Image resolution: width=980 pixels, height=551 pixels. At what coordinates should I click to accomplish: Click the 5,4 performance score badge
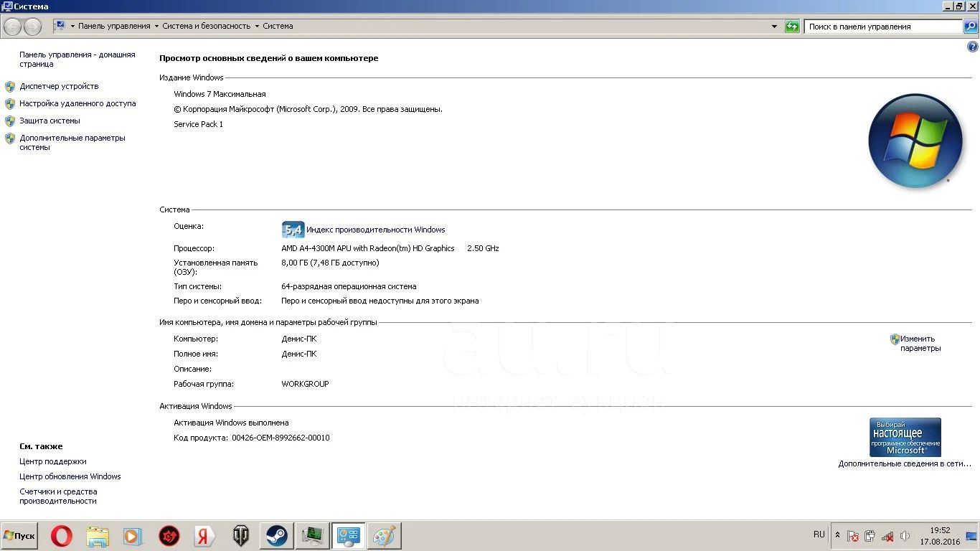point(293,230)
